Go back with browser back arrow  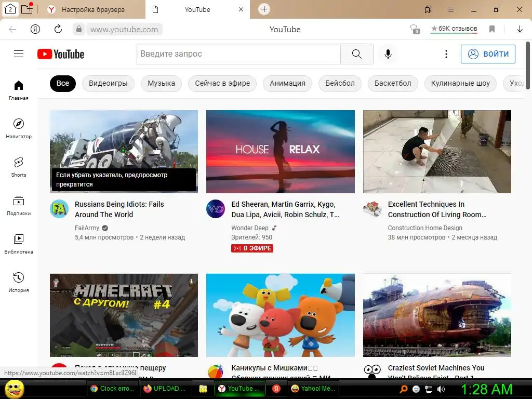(12, 30)
